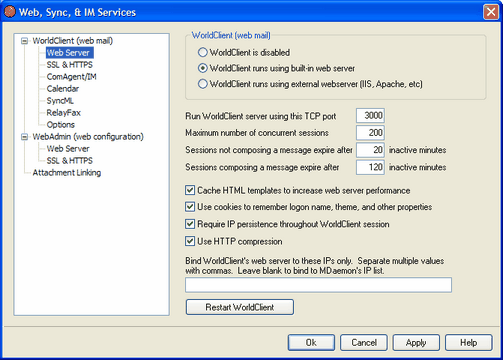Select Web Server under WorldClient
Viewport: 503px width, 360px height.
tap(69, 53)
